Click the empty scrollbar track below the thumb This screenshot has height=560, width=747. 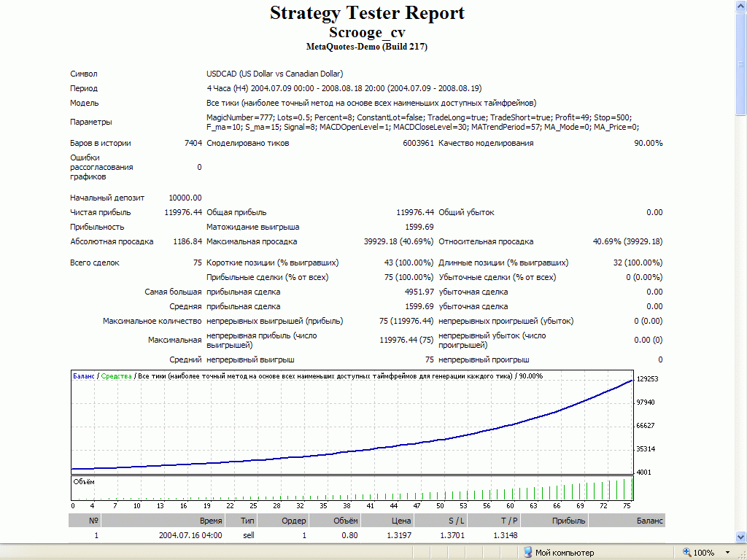point(740,328)
